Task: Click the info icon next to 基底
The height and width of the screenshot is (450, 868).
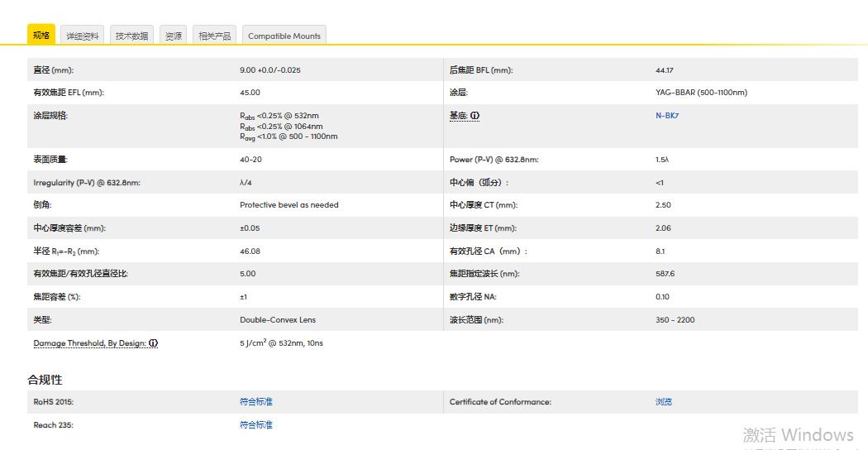Action: point(475,116)
